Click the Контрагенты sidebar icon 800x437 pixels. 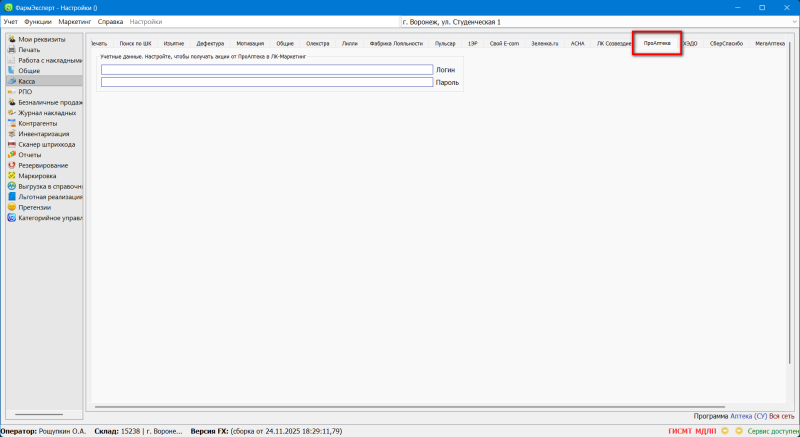point(11,123)
